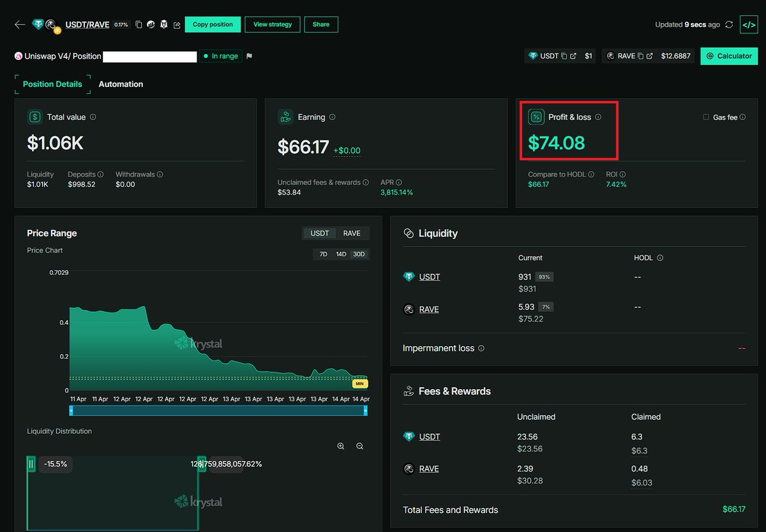766x532 pixels.
Task: Open RAVE token in external explorer
Action: tap(650, 56)
